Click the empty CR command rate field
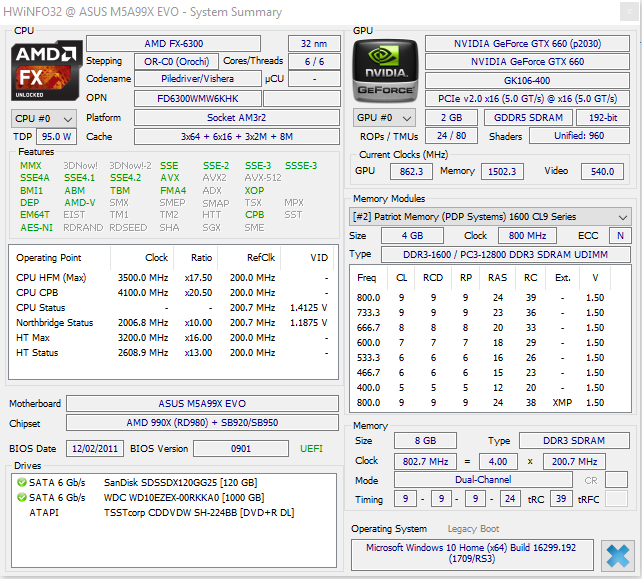Screen dimensions: 642x579 (616, 480)
